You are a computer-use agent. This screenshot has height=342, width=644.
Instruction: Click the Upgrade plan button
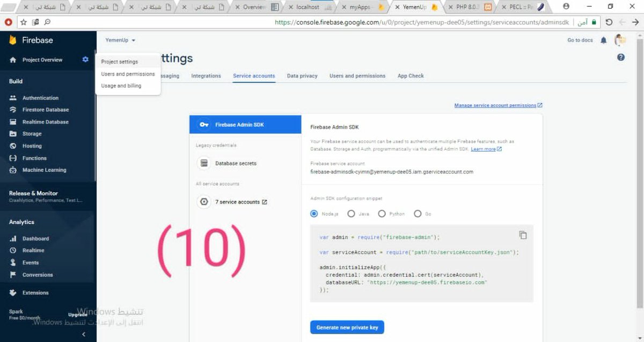[x=78, y=315]
